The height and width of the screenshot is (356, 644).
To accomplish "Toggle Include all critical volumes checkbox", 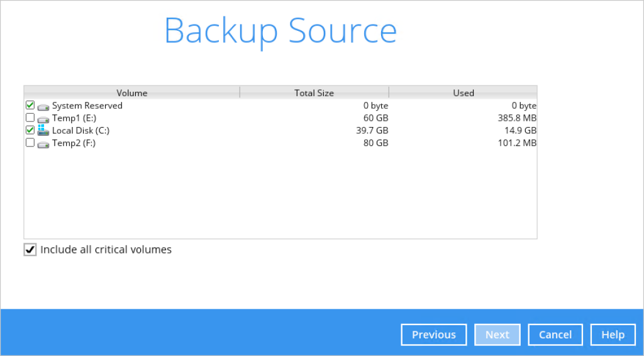I will click(30, 250).
